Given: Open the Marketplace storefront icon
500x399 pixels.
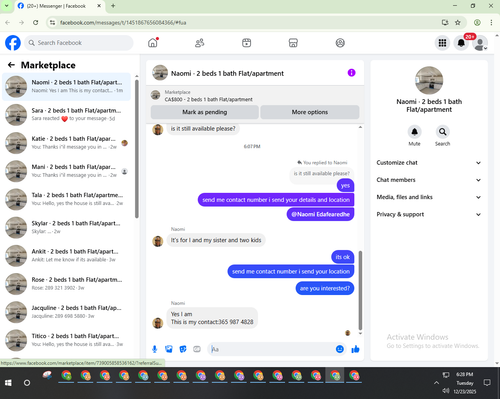Looking at the screenshot, I should pyautogui.click(x=293, y=43).
